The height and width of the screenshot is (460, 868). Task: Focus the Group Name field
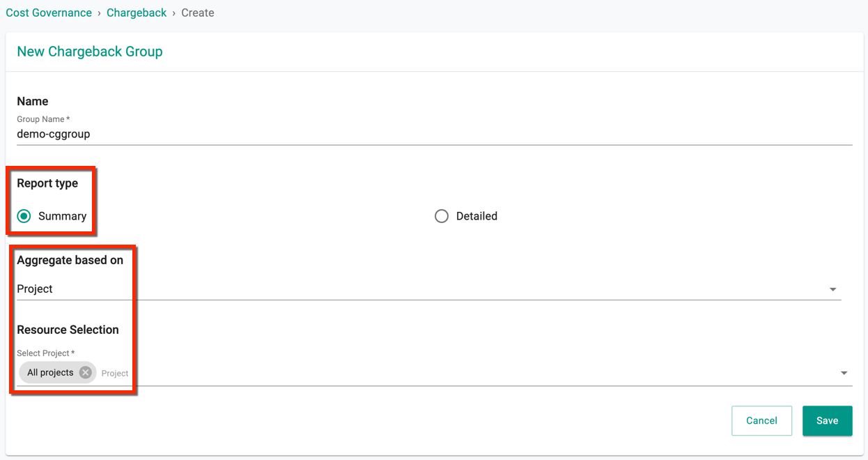pyautogui.click(x=434, y=134)
